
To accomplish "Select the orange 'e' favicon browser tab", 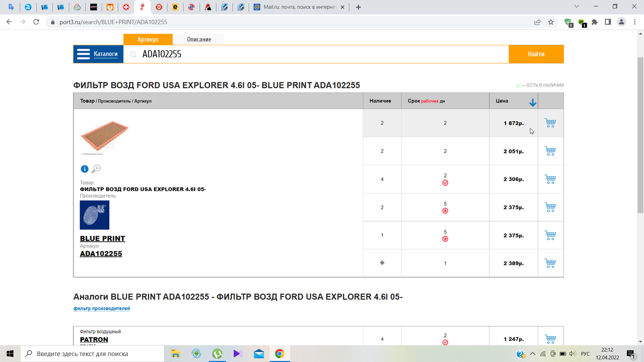I will tap(175, 7).
